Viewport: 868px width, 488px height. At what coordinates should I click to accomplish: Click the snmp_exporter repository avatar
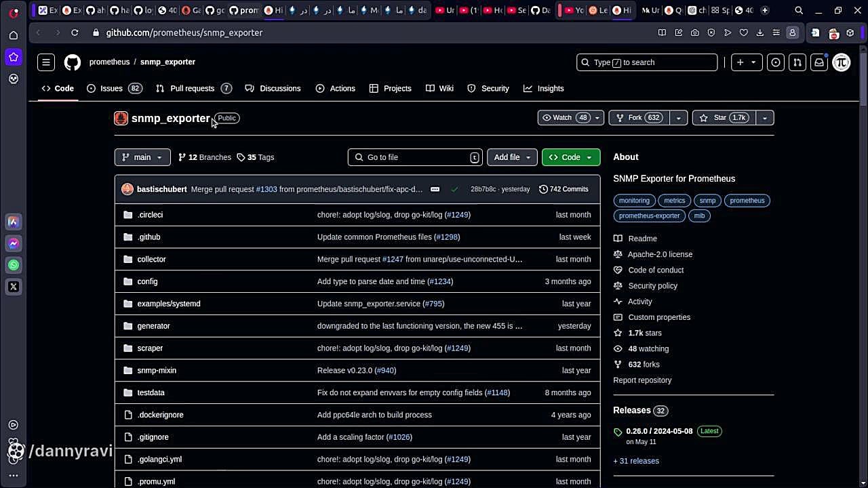point(121,119)
